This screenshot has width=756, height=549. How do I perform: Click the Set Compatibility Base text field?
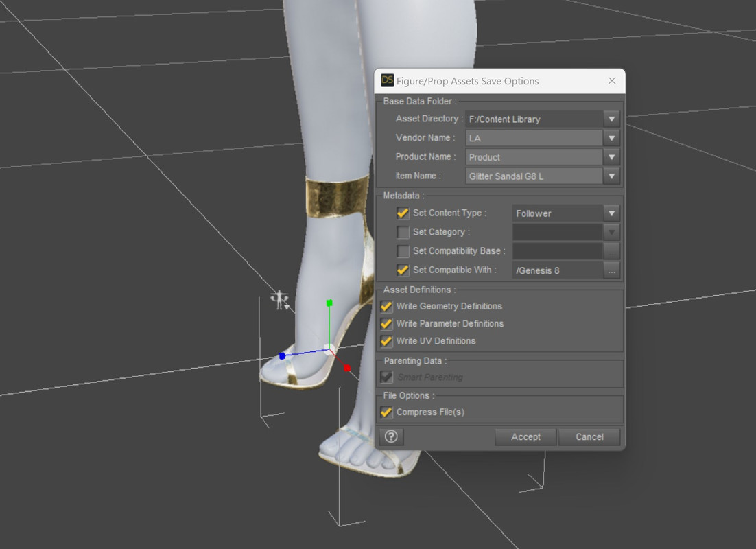[557, 251]
